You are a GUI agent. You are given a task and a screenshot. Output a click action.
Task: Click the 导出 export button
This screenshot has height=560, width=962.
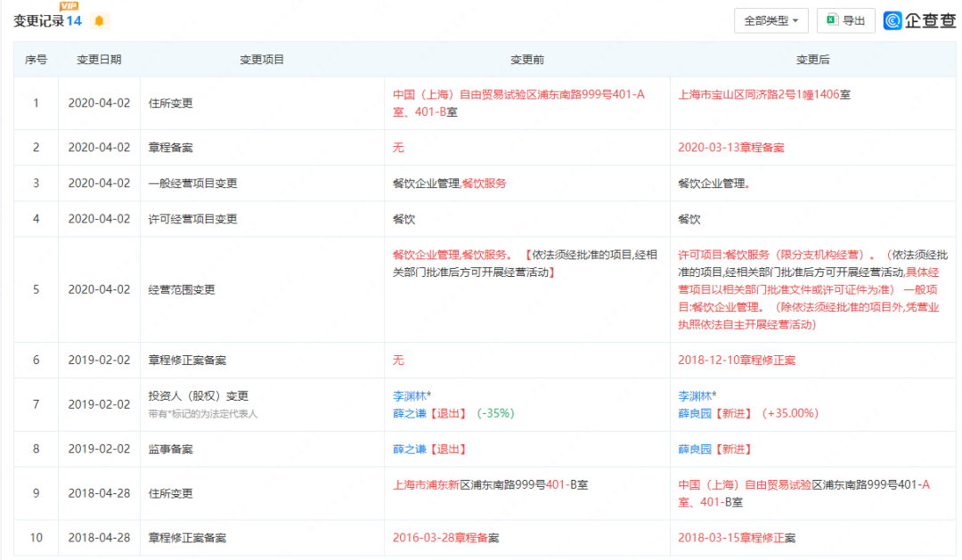(845, 20)
